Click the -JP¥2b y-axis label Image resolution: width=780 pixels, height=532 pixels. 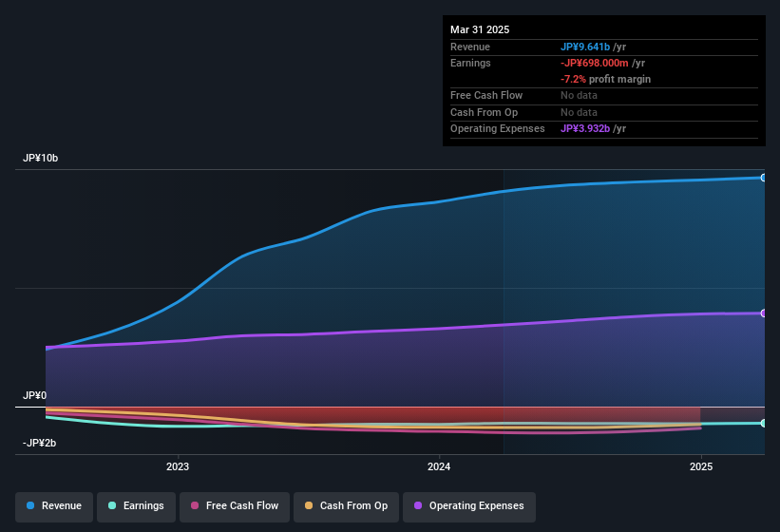tap(39, 443)
